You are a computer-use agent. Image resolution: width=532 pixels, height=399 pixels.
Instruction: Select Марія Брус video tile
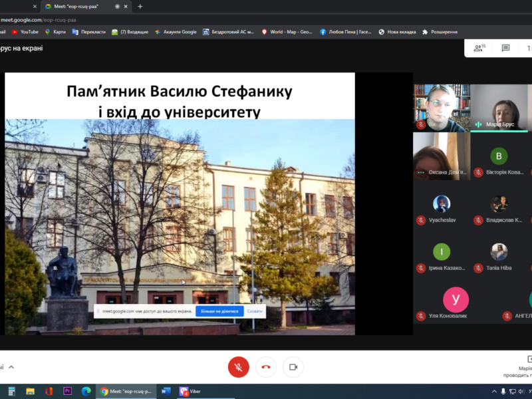click(x=500, y=108)
